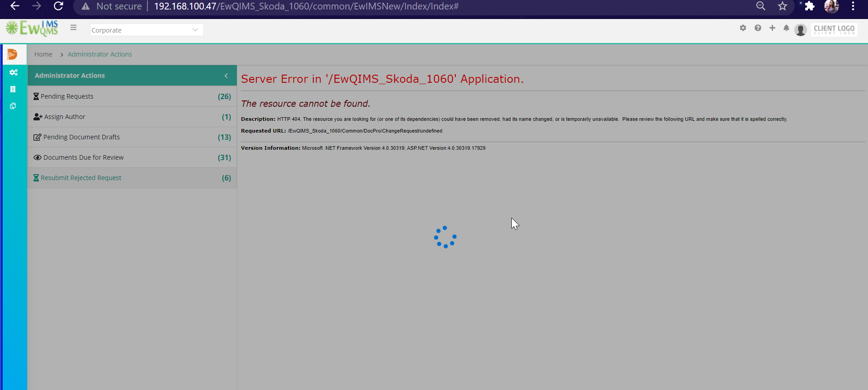Click the plus add icon in header
Viewport: 868px width, 390px height.
point(772,28)
